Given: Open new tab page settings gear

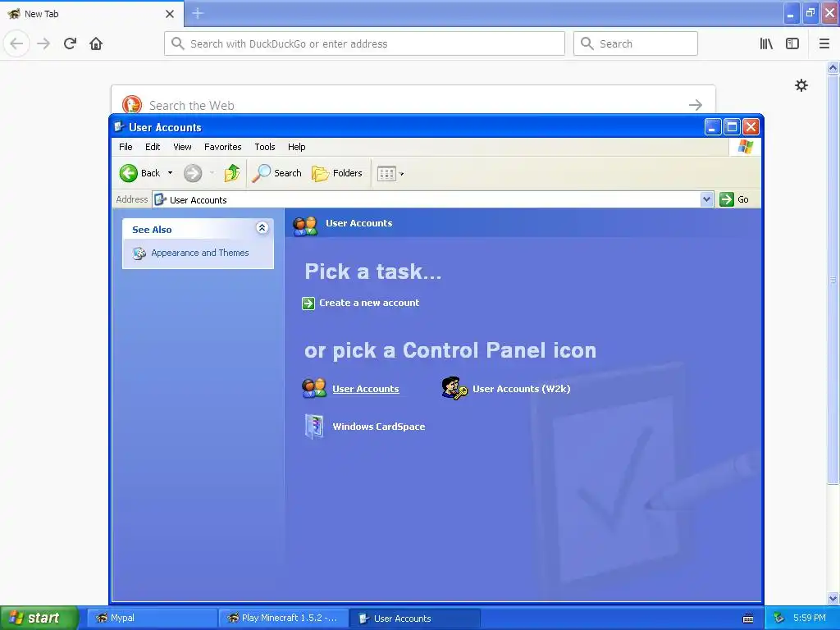Looking at the screenshot, I should point(801,85).
